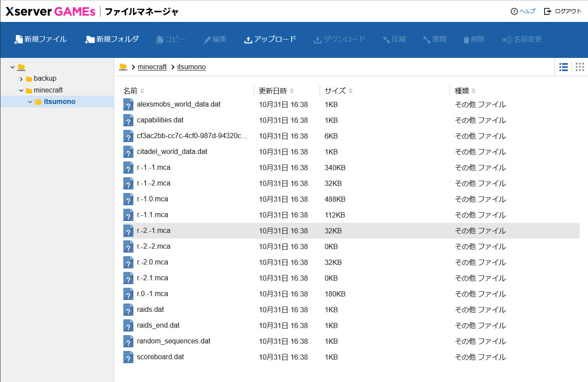
Task: Select file name r.-2.-2.mca
Action: tap(154, 246)
